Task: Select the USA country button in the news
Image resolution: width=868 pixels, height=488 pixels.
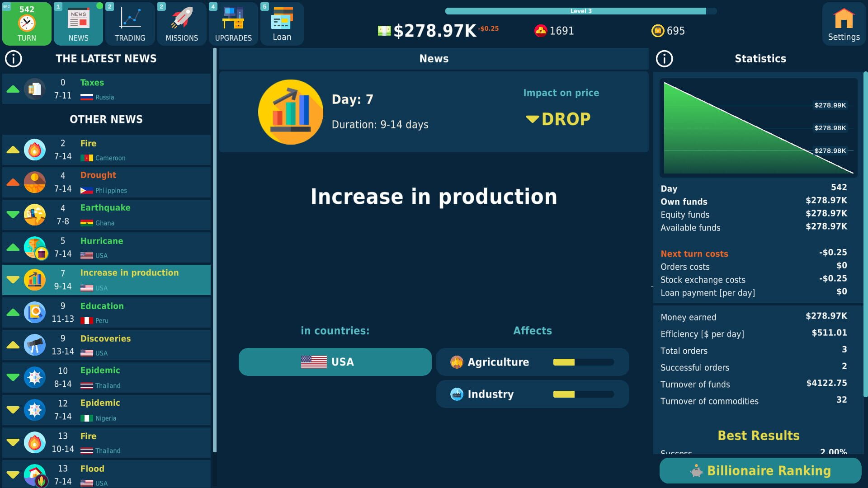Action: [x=335, y=361]
